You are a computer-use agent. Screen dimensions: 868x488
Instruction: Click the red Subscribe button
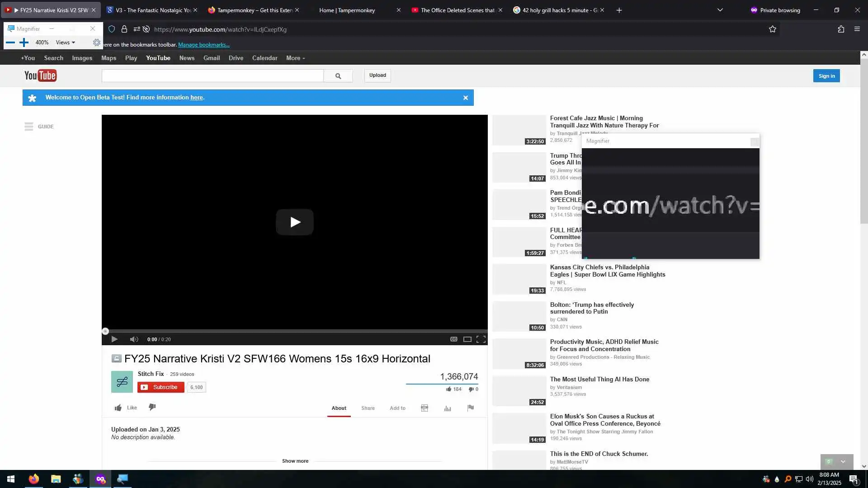pos(160,387)
